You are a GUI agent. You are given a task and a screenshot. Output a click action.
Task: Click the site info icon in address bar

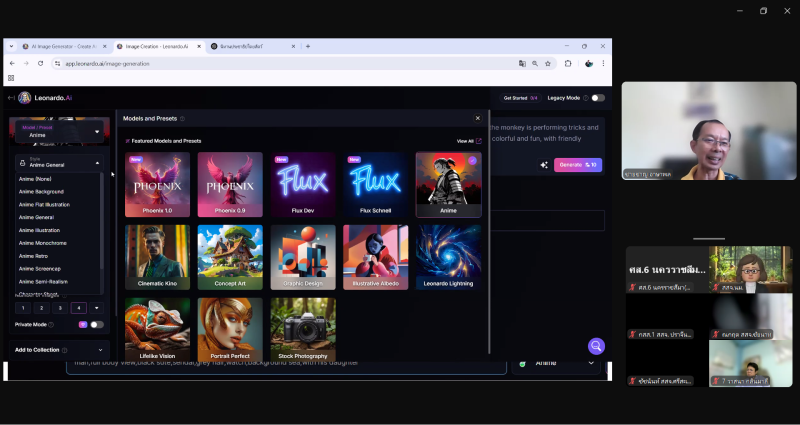point(58,64)
